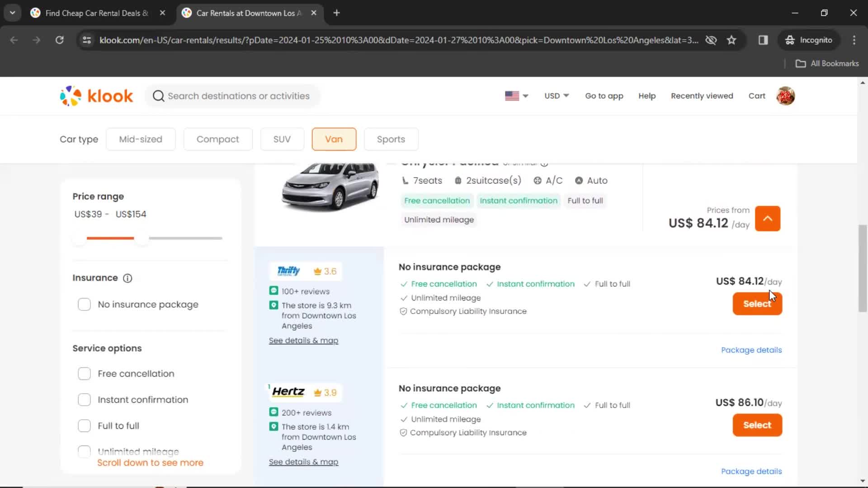
Task: Click the browser address bar URL
Action: 399,40
